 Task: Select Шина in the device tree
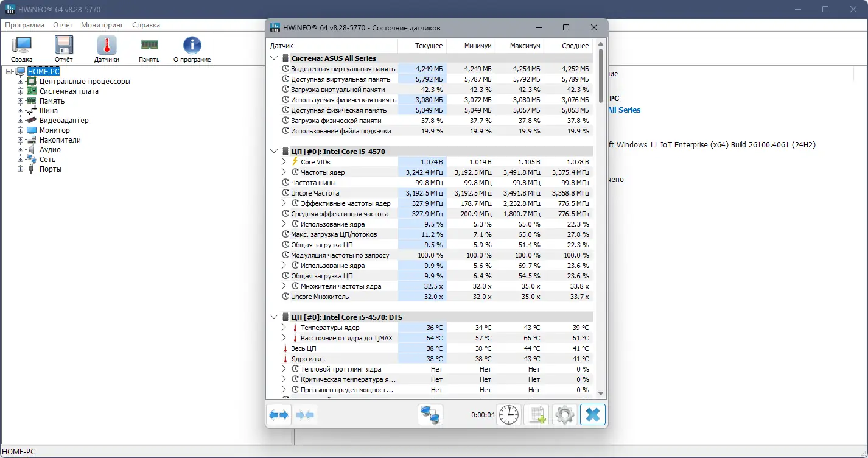click(49, 111)
